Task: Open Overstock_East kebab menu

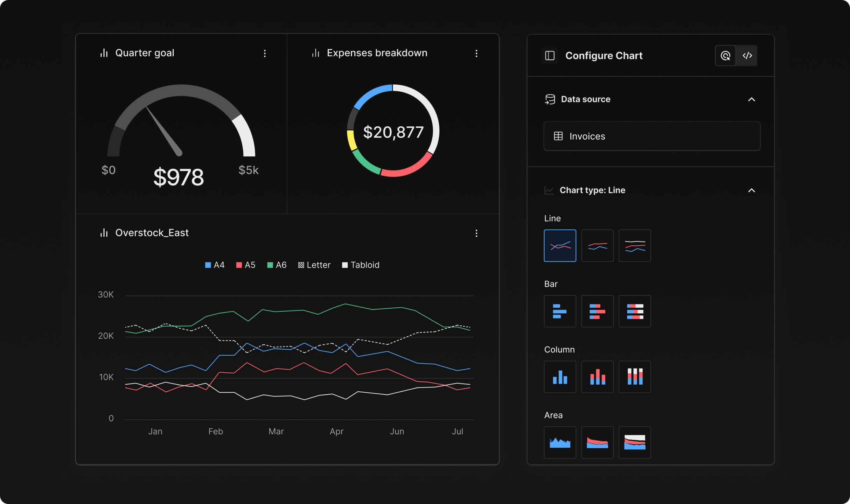Action: click(x=476, y=233)
